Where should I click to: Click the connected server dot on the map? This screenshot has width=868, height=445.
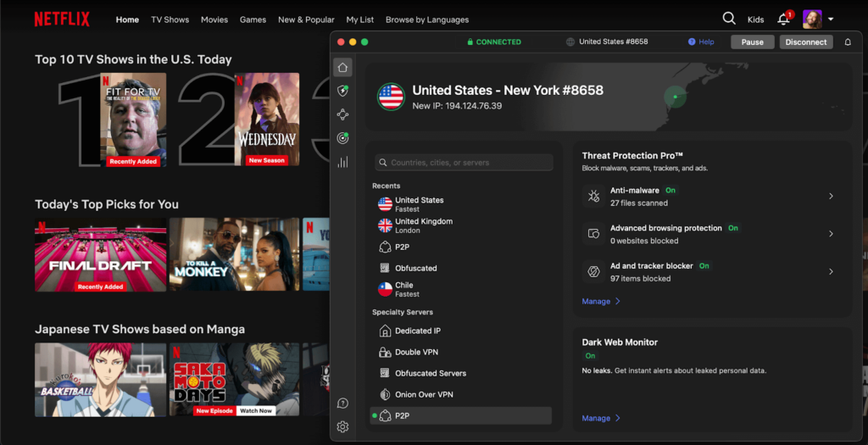pyautogui.click(x=675, y=97)
